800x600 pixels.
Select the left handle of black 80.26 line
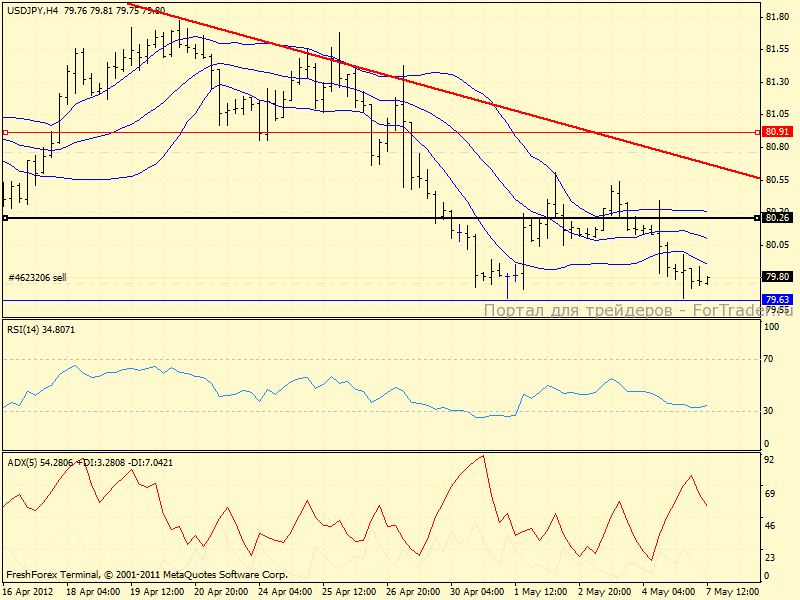[x=5, y=218]
